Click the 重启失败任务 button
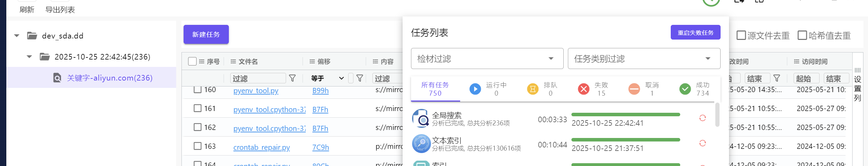Screen dimensions: 868x166 [x=696, y=32]
